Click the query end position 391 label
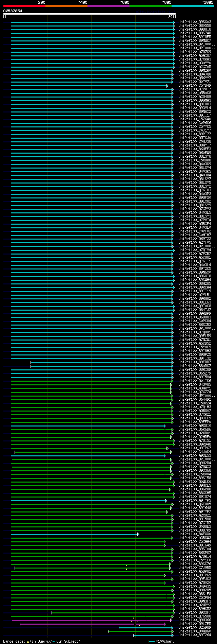217x644 pixels. pos(171,17)
